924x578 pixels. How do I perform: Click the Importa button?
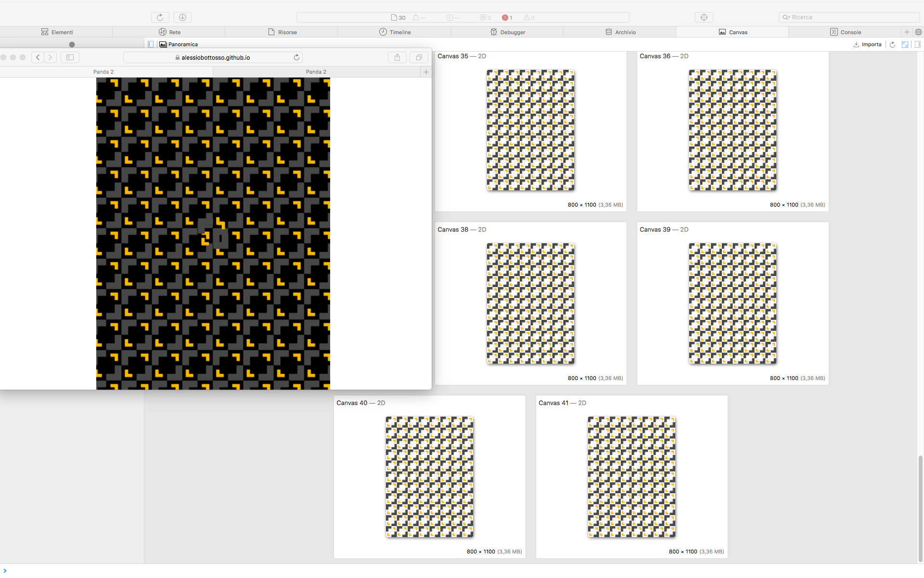(x=867, y=44)
